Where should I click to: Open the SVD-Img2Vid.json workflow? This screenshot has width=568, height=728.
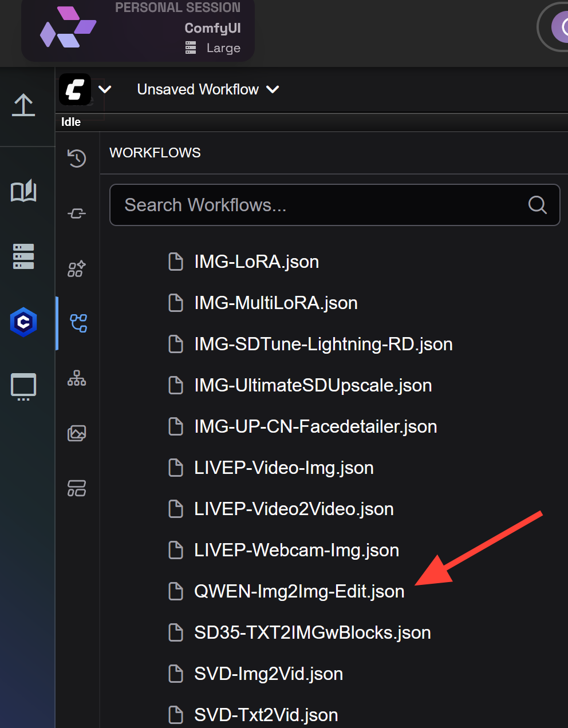[268, 674]
